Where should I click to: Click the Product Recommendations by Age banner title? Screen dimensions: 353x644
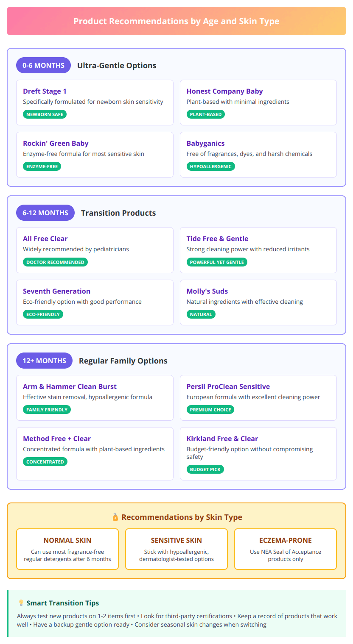(176, 21)
